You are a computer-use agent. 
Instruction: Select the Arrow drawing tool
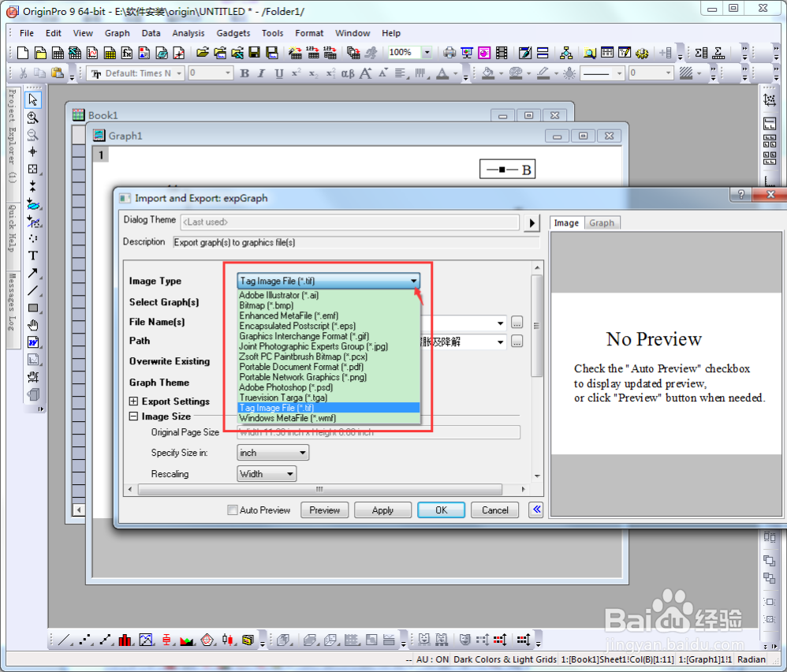pos(33,274)
